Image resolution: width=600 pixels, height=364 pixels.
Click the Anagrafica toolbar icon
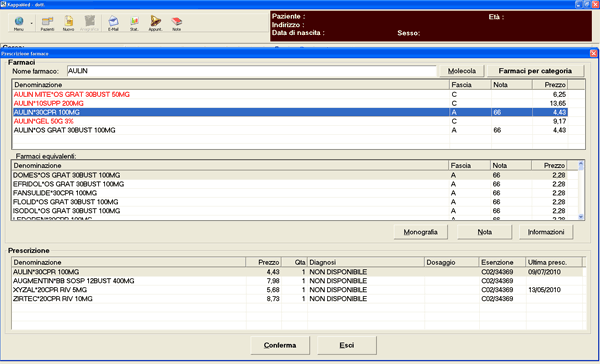(x=90, y=23)
